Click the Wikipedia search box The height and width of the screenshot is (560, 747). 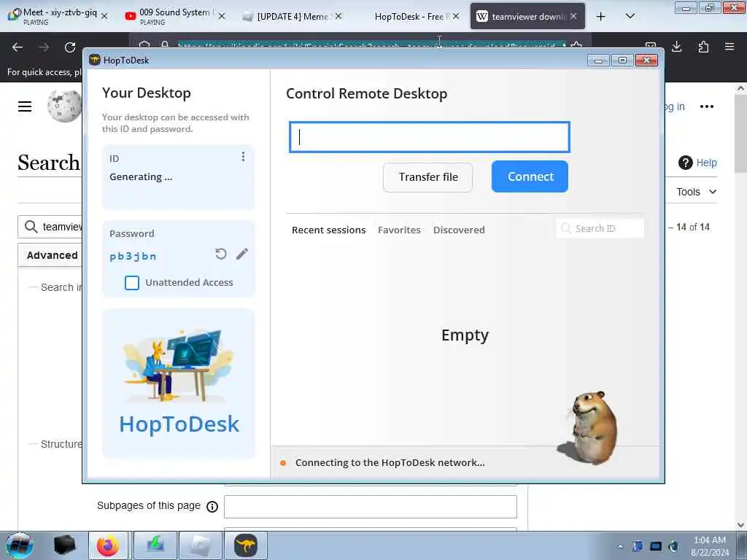[x=50, y=227]
